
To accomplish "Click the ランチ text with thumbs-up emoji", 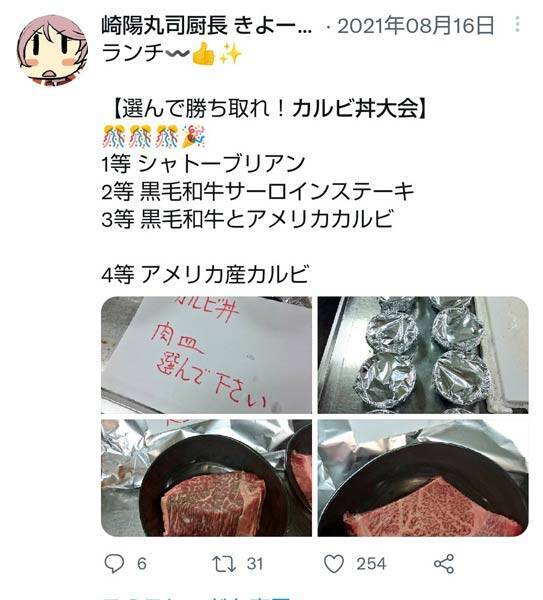I will [x=172, y=54].
